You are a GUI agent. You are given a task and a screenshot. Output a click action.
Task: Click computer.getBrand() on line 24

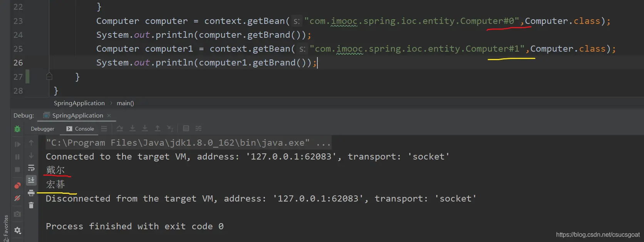click(x=250, y=35)
